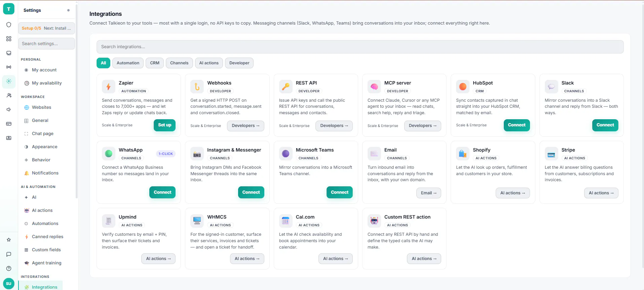Click the Zapier lightning bolt icon
This screenshot has height=290, width=644.
tap(109, 87)
